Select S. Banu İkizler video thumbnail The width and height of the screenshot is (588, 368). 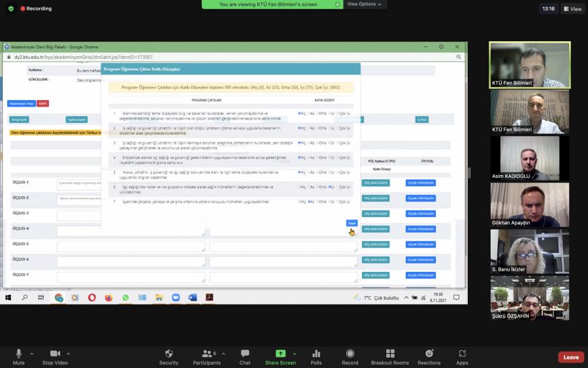pos(529,252)
